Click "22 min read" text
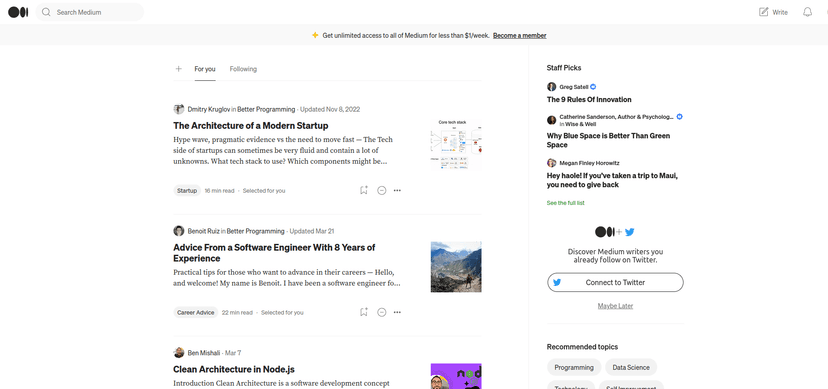 (x=237, y=312)
